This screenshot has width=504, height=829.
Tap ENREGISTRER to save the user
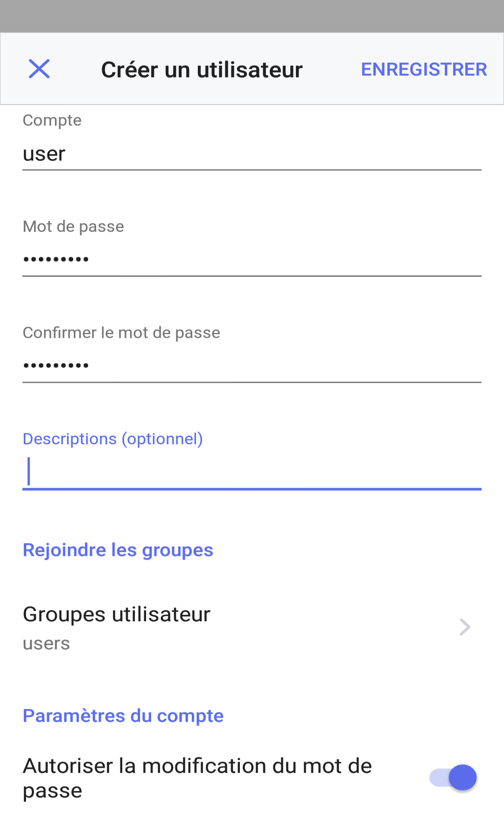424,69
